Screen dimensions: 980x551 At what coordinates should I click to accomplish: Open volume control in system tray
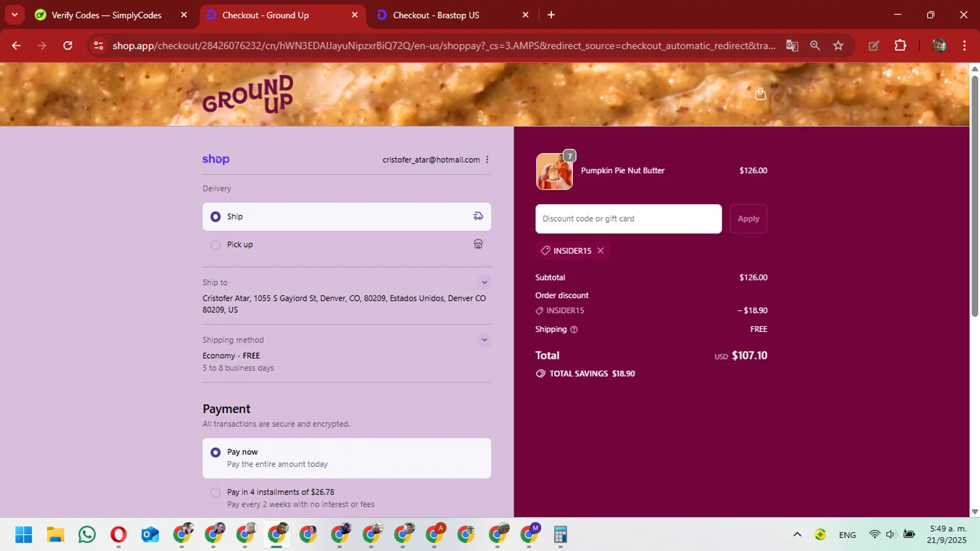pos(890,535)
